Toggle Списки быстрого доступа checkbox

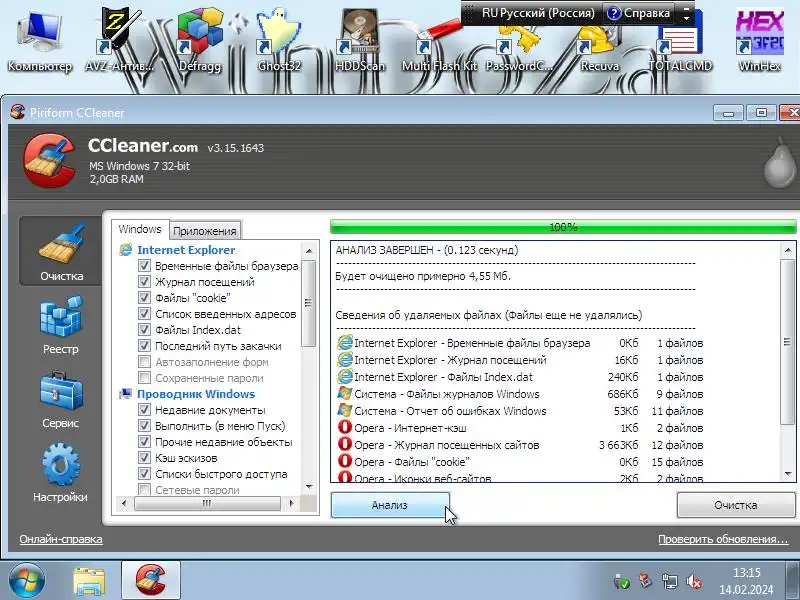(144, 473)
